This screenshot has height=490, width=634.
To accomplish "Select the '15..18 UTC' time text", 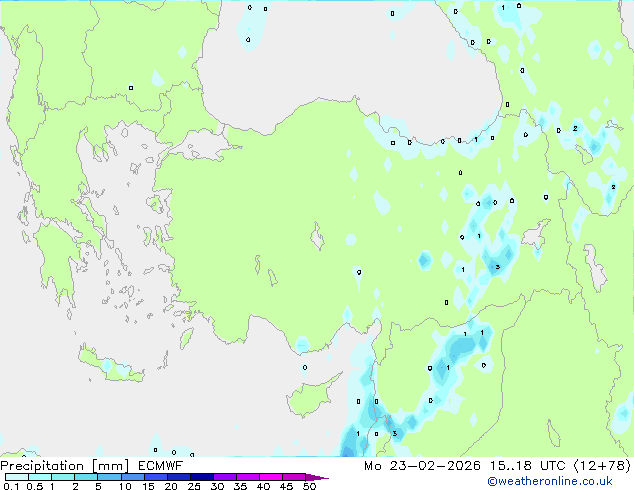I will point(527,466).
